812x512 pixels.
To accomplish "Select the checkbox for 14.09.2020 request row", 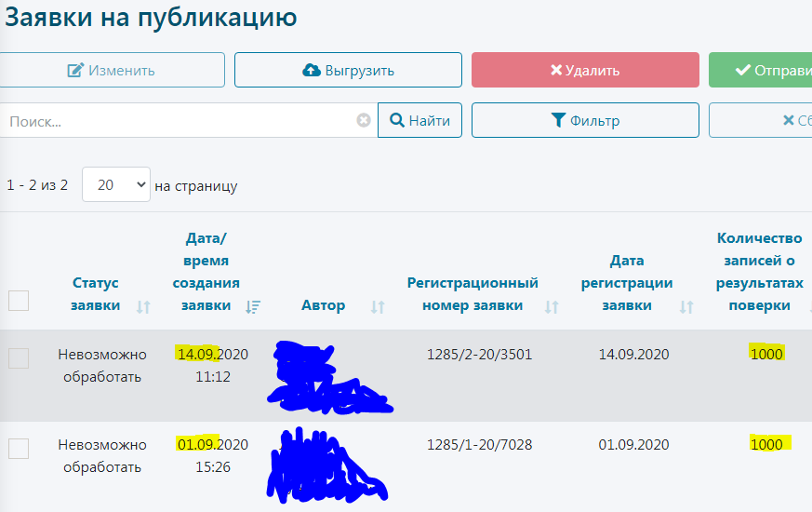I will click(x=19, y=358).
